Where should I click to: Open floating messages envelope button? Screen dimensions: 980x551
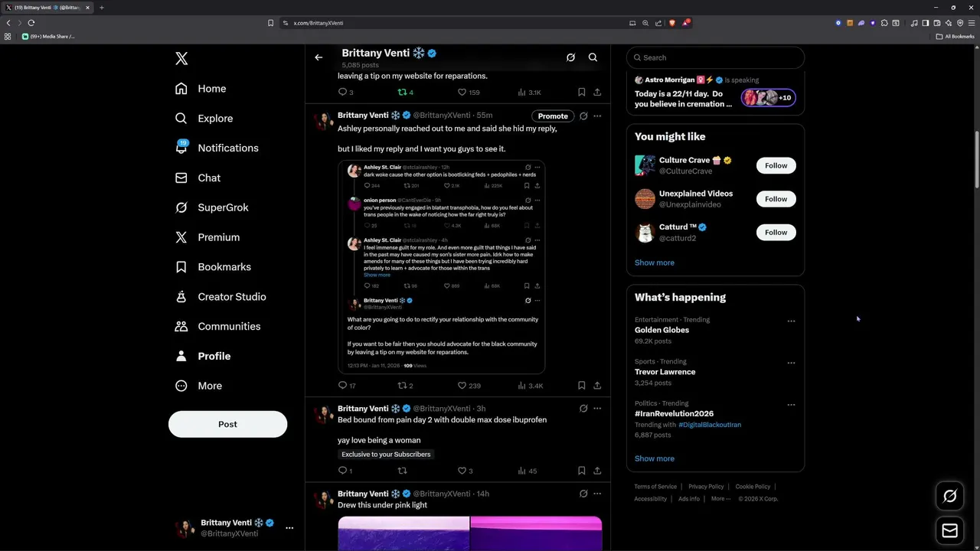click(950, 530)
